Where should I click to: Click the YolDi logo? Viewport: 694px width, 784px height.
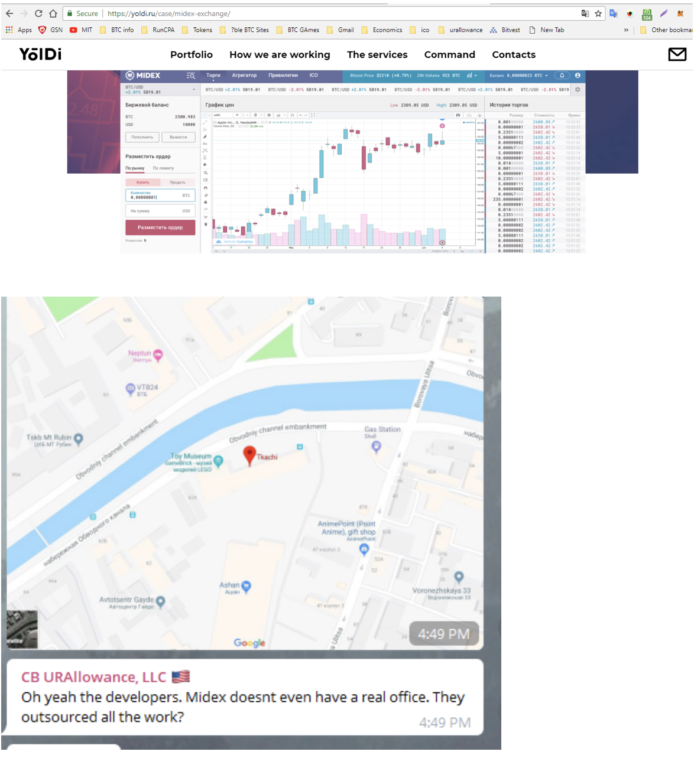[40, 54]
